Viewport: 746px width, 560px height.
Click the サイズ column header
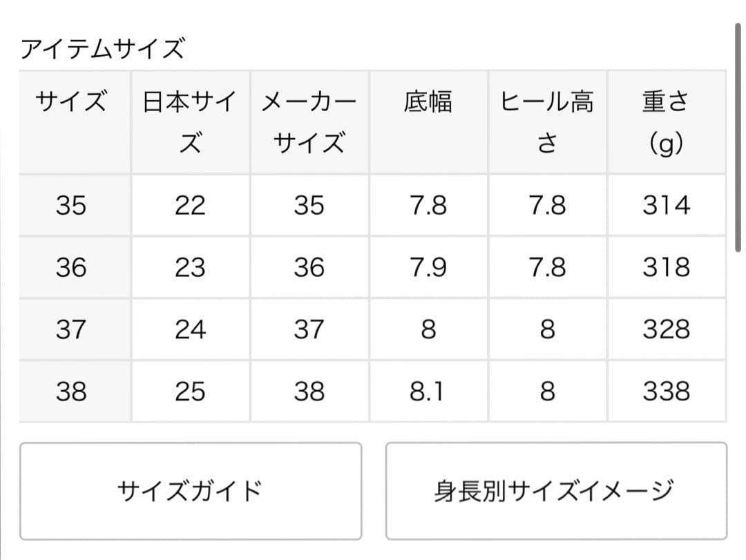click(72, 102)
